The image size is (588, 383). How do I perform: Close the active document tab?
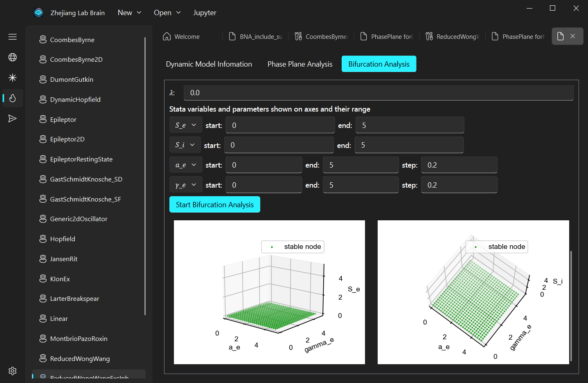(573, 36)
